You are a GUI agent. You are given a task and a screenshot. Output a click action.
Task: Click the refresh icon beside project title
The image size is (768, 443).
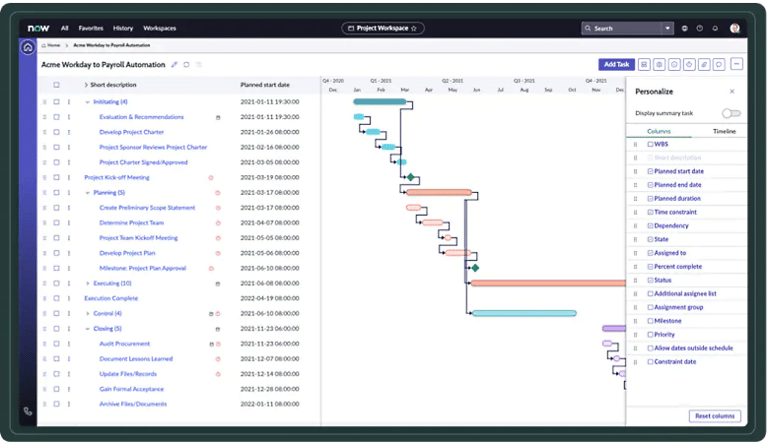[x=186, y=65]
